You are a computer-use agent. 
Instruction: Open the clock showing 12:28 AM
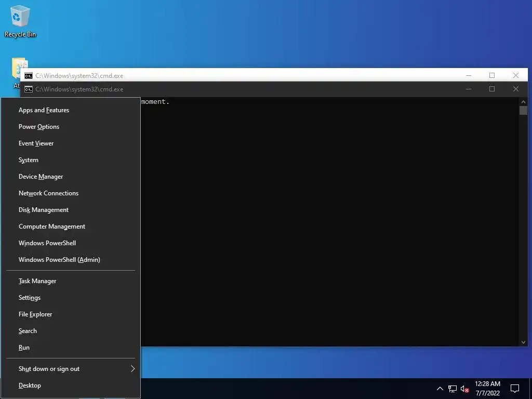(x=487, y=389)
